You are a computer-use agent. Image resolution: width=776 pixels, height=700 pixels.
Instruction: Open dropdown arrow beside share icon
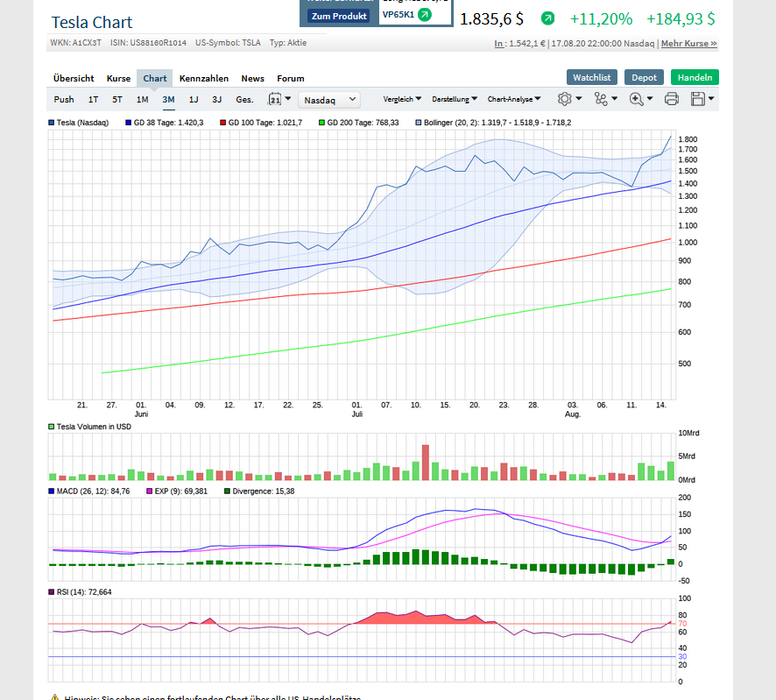click(x=614, y=98)
